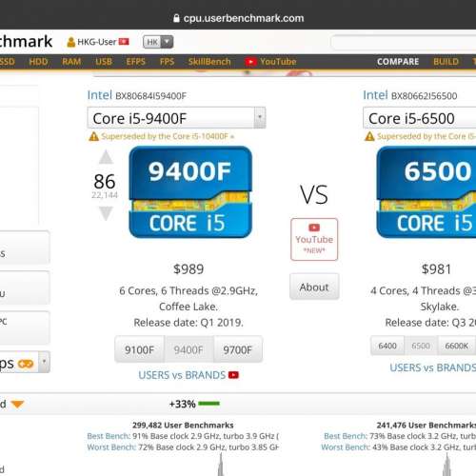Click the $981 price for 6500
The image size is (476, 476).
pos(436,269)
